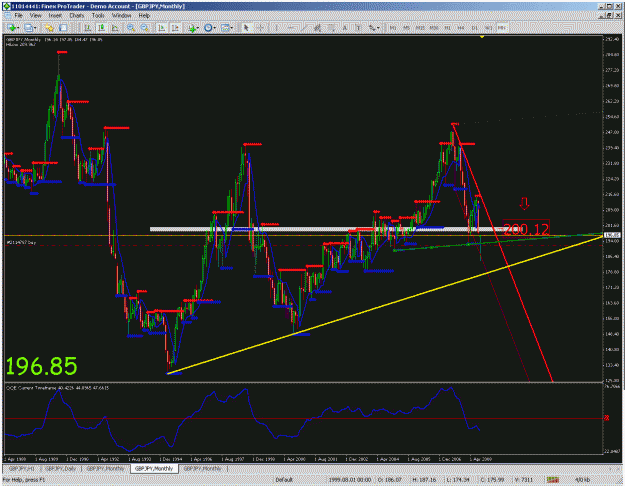Open the Charts menu
The height and width of the screenshot is (486, 625).
pyautogui.click(x=77, y=16)
